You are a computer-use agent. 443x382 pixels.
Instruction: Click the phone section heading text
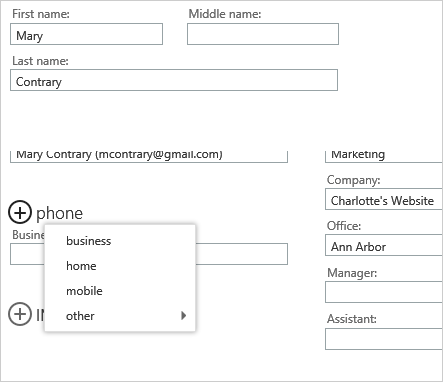pyautogui.click(x=59, y=213)
